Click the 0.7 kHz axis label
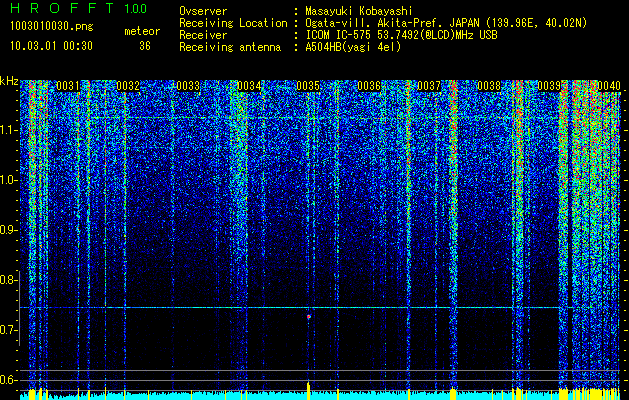Screen dimensions: 629x400 pos(8,330)
